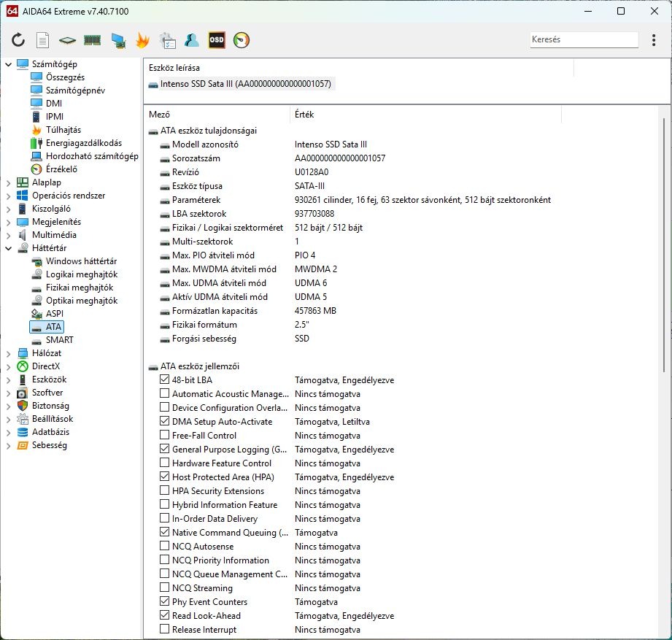Toggle the 48-bit LBA checkbox
Screen dimensions: 672x640
[x=165, y=379]
